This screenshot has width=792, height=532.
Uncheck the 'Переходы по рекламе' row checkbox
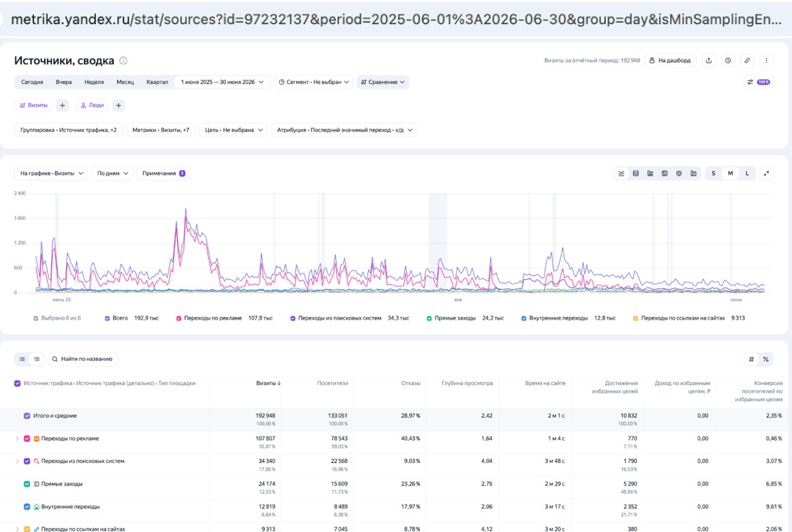pos(27,438)
